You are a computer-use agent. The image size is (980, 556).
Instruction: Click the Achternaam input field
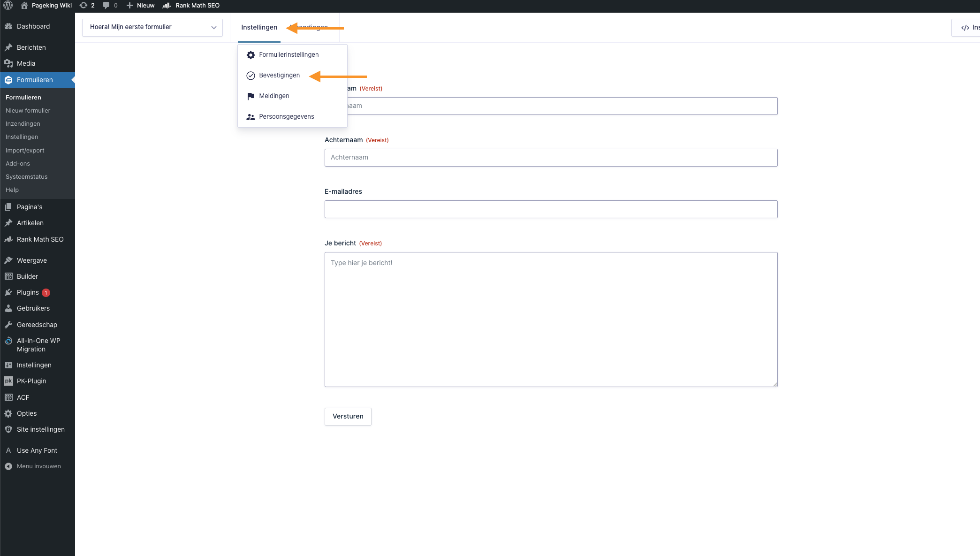tap(551, 158)
